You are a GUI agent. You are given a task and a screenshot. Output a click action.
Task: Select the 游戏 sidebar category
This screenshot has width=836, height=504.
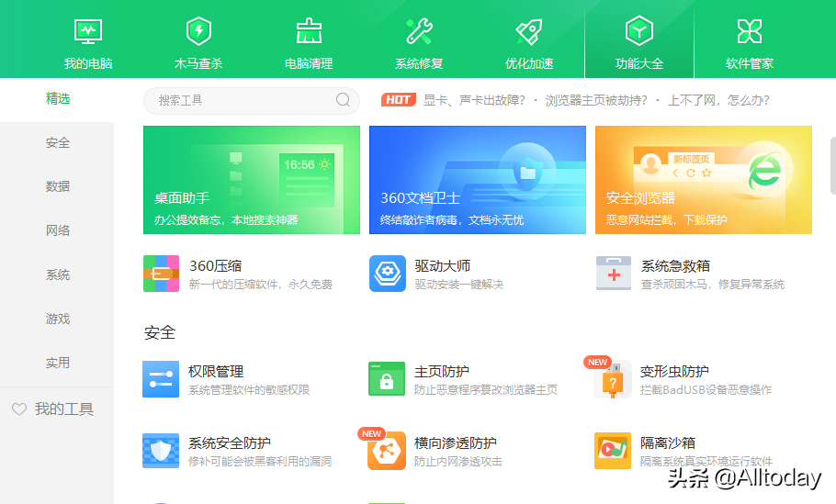(x=58, y=319)
